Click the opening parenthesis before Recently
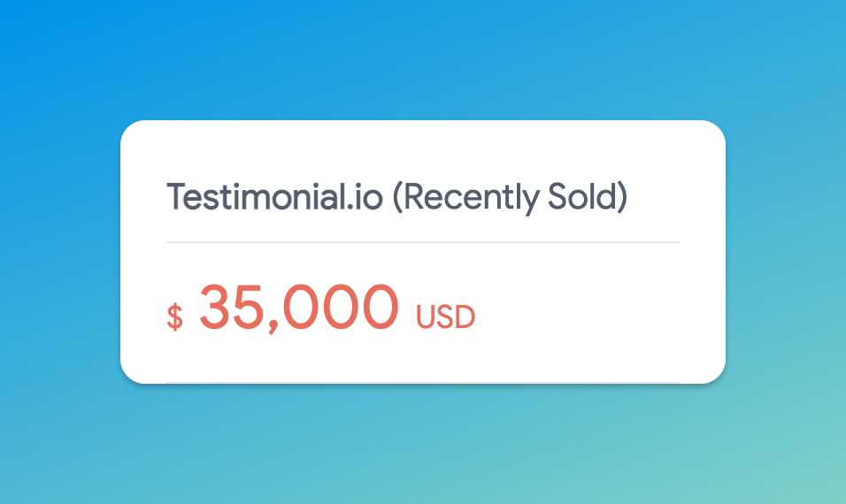This screenshot has height=504, width=846. [397, 198]
